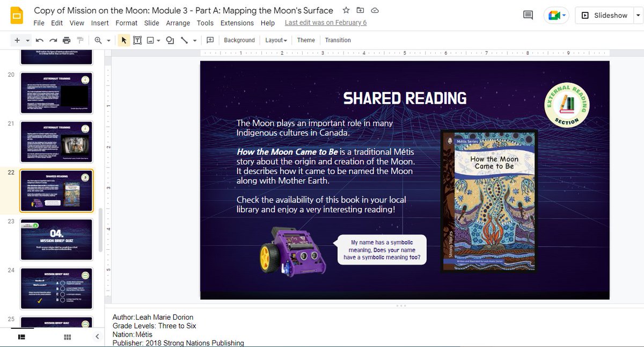
Task: Open the insert image dropdown arrow
Action: coord(159,40)
